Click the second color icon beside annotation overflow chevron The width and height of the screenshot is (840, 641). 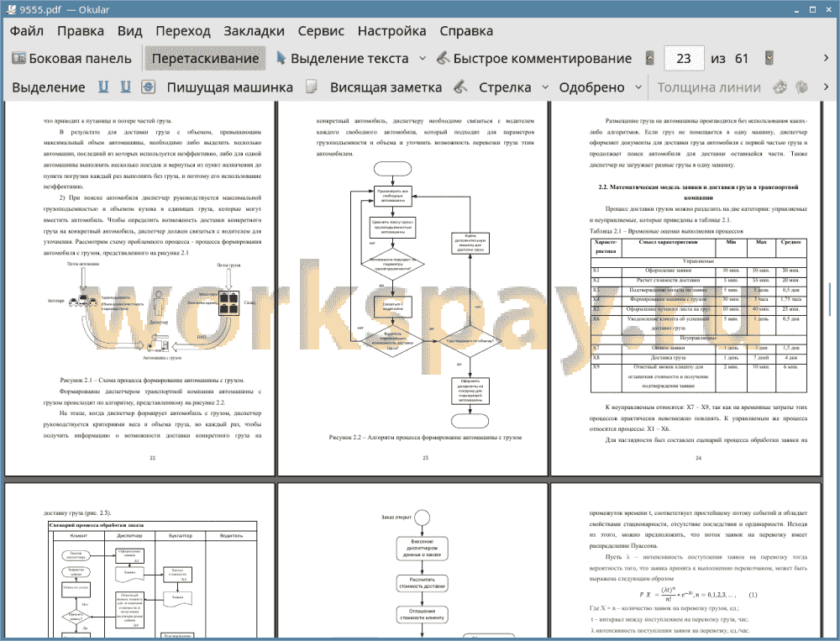[x=801, y=87]
